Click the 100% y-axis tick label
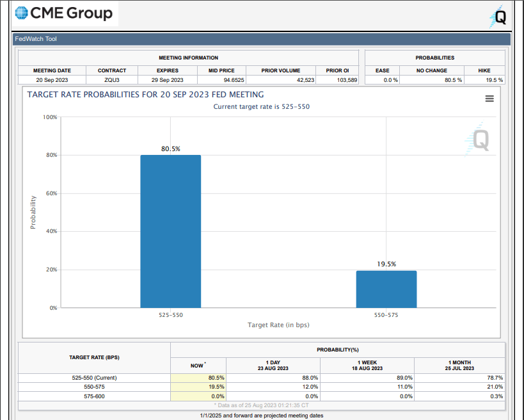The width and height of the screenshot is (524, 420). coord(50,117)
